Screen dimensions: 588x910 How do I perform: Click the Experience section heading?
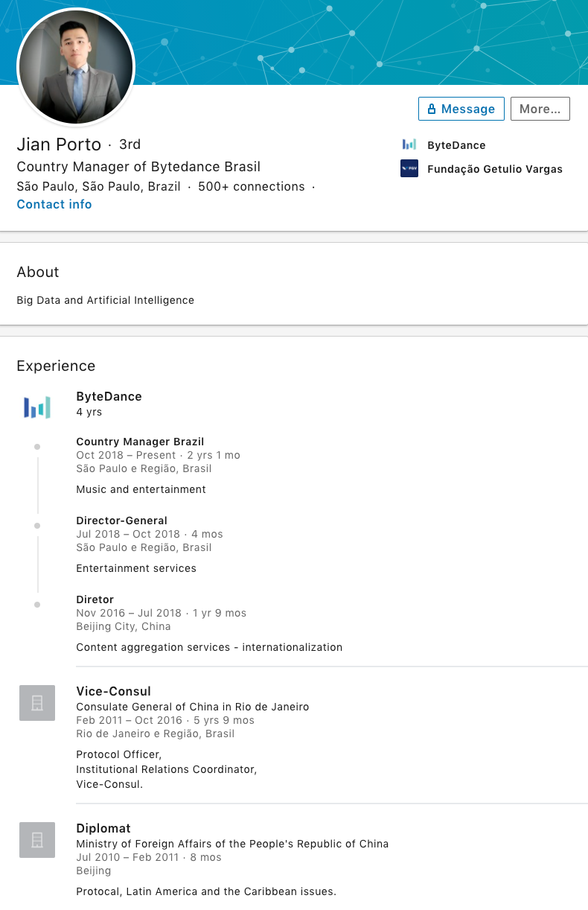(x=56, y=366)
